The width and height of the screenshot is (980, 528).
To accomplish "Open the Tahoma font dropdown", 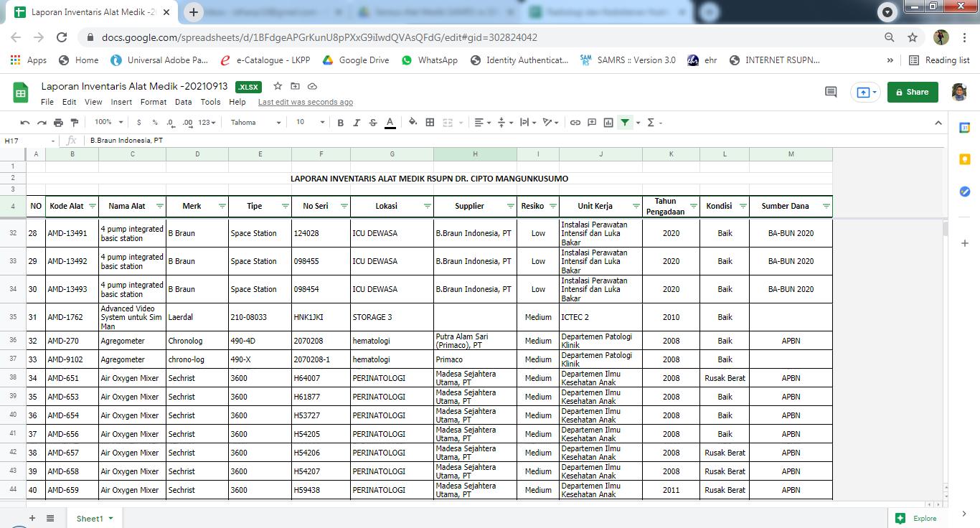I will pos(255,123).
